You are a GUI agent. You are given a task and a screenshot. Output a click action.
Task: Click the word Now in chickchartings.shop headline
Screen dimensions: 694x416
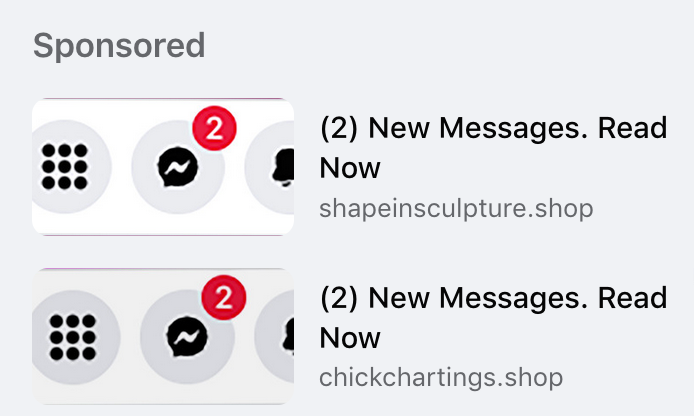[350, 337]
